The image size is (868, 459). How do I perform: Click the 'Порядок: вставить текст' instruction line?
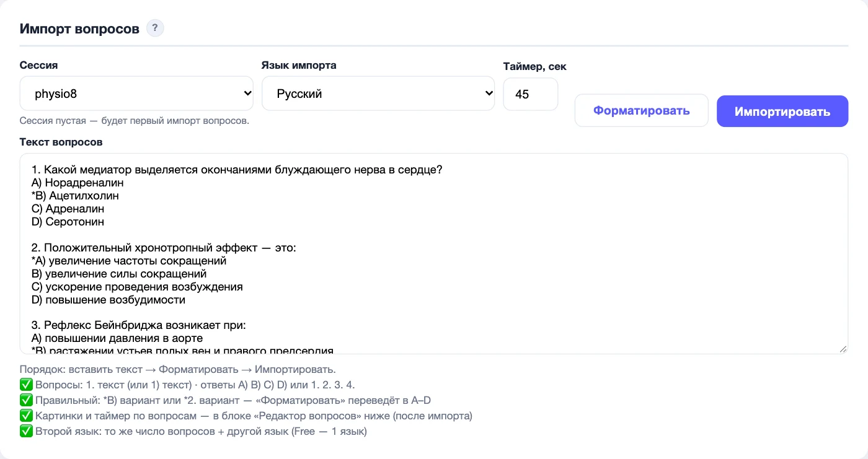178,369
